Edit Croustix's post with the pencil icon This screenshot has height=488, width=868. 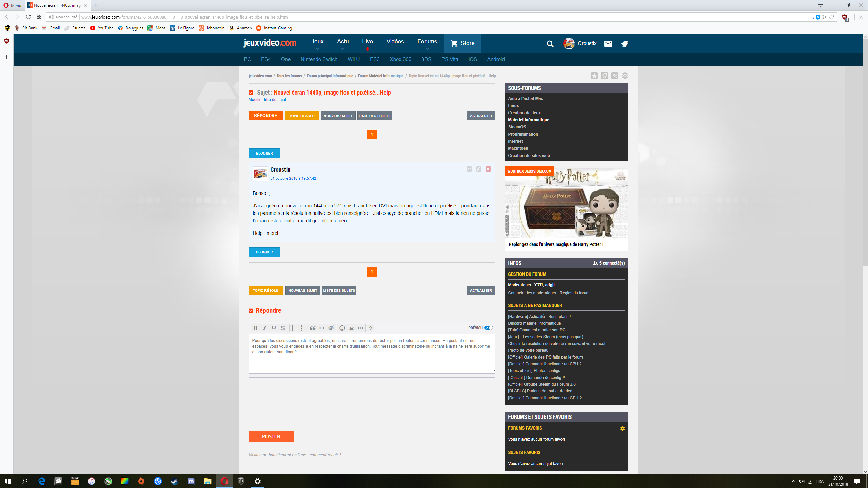coord(478,169)
